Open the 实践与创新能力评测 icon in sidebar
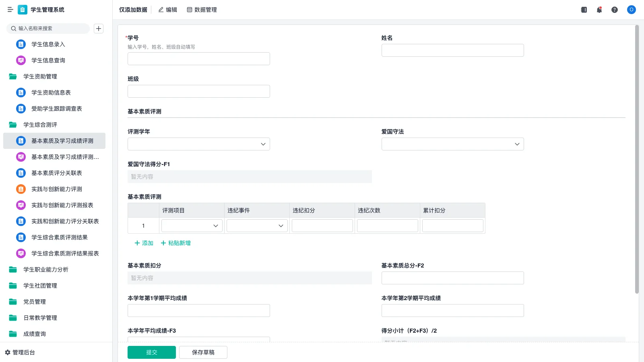This screenshot has height=362, width=644. [x=21, y=189]
